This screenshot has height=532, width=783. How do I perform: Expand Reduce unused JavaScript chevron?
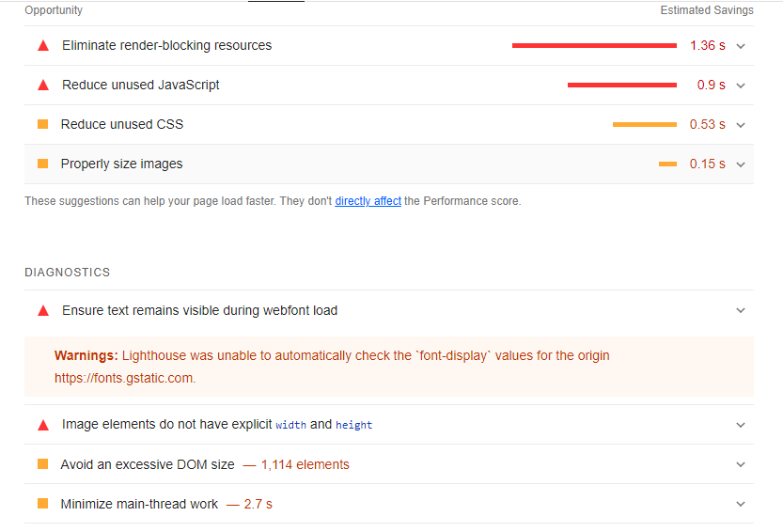pos(741,86)
